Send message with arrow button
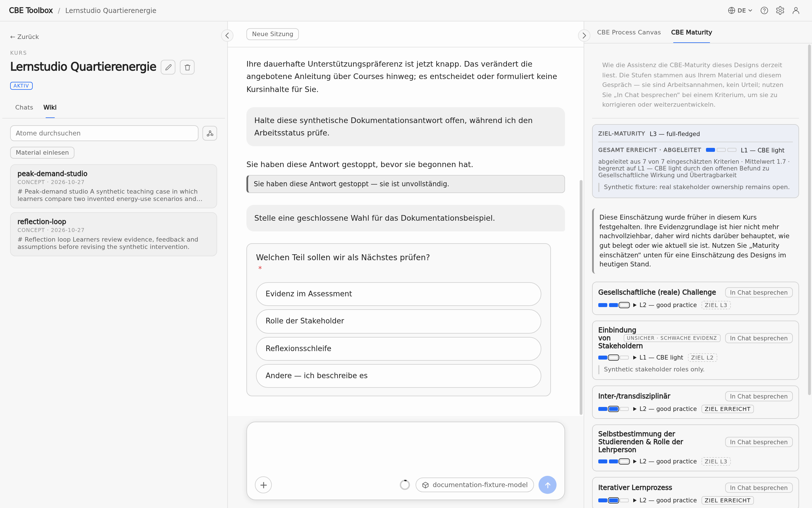Screen dimensions: 812x508 coord(547,485)
